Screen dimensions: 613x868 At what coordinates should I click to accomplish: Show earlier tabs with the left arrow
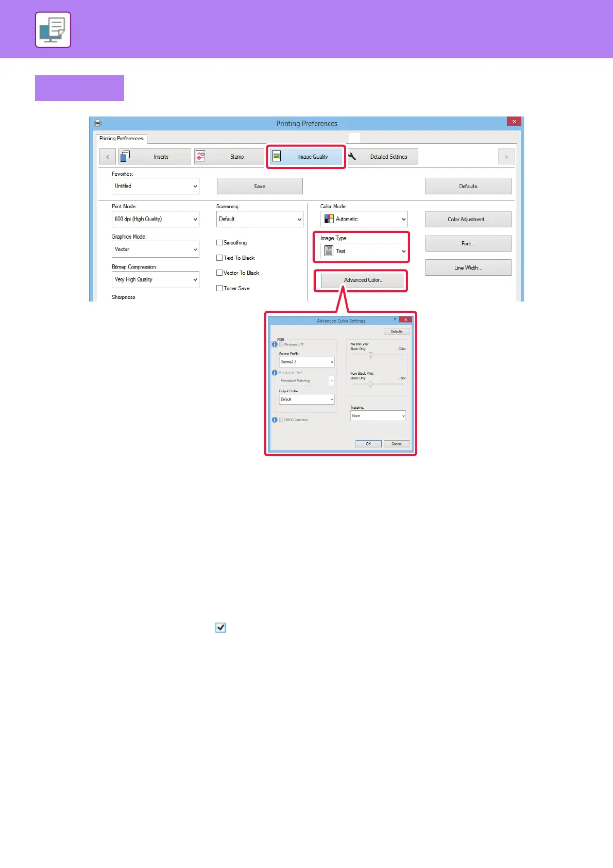pos(107,157)
